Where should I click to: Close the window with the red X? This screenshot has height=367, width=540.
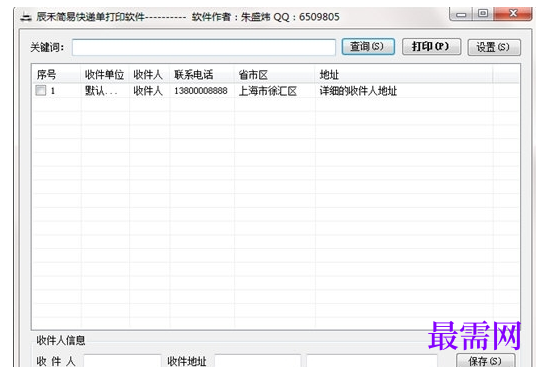(x=513, y=14)
